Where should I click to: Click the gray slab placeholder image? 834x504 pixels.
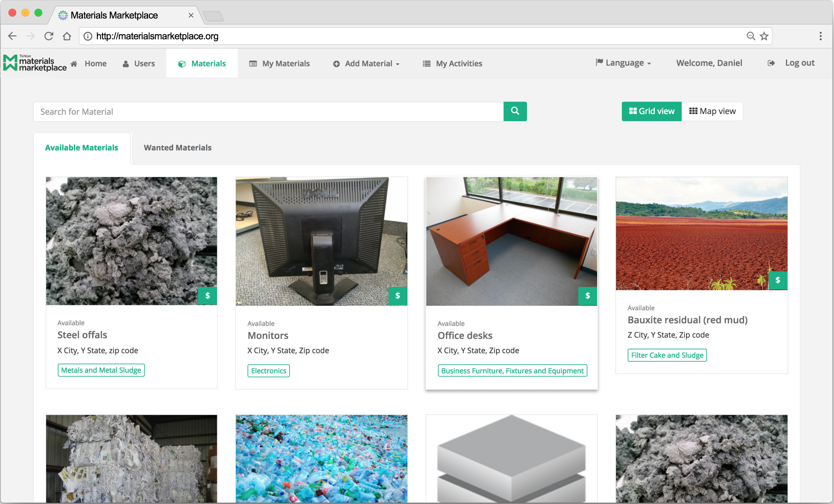511,458
